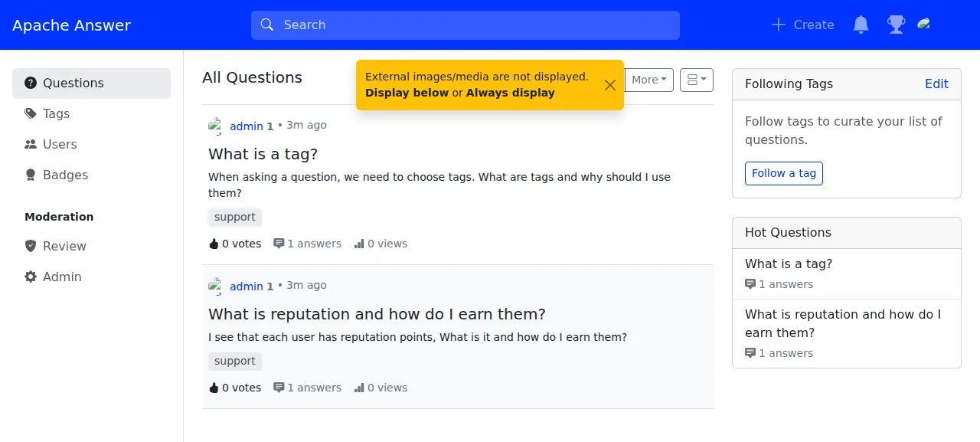The image size is (980, 442).
Task: Click the Admin gear icon
Action: click(x=31, y=277)
